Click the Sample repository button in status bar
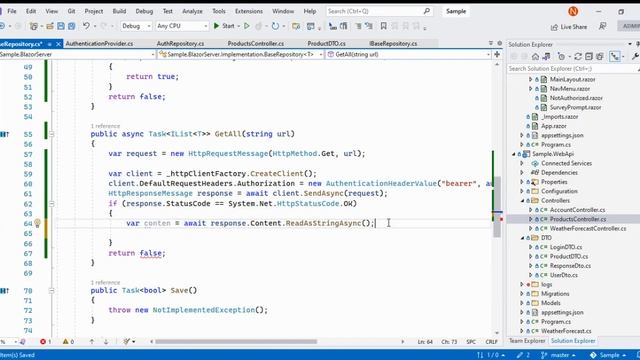The height and width of the screenshot is (360, 640). [608, 355]
